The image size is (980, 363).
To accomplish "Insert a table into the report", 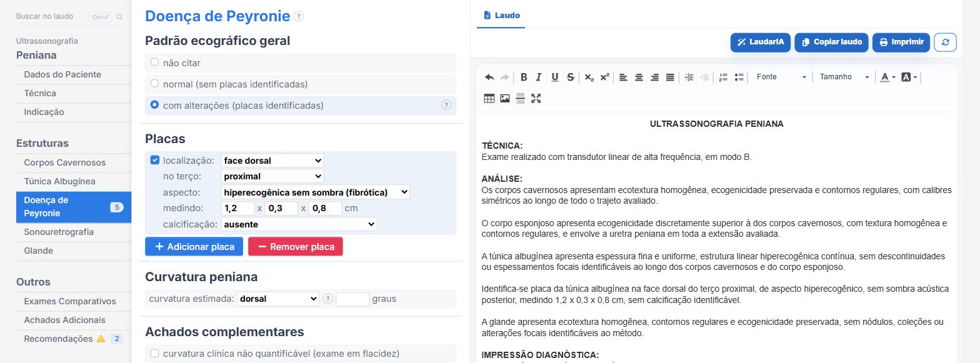I will click(489, 98).
